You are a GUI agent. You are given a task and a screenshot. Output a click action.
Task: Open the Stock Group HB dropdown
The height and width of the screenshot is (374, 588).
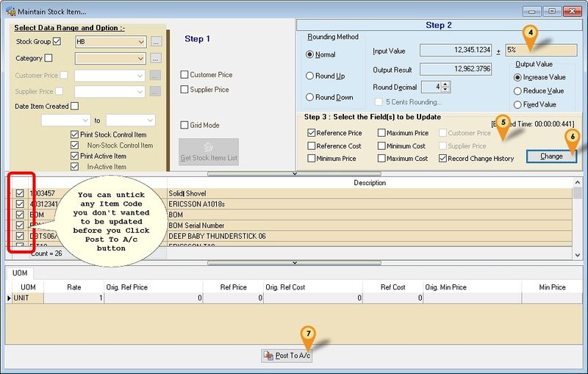pos(141,42)
